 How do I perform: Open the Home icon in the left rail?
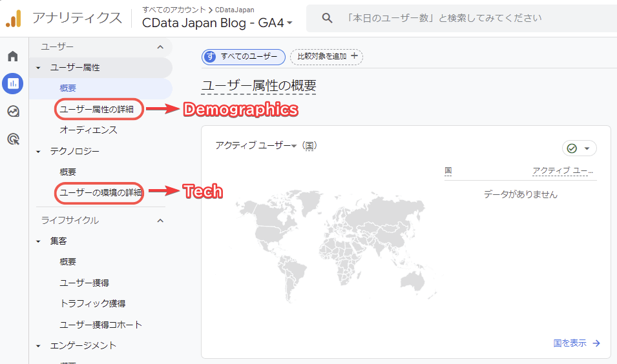pyautogui.click(x=13, y=56)
